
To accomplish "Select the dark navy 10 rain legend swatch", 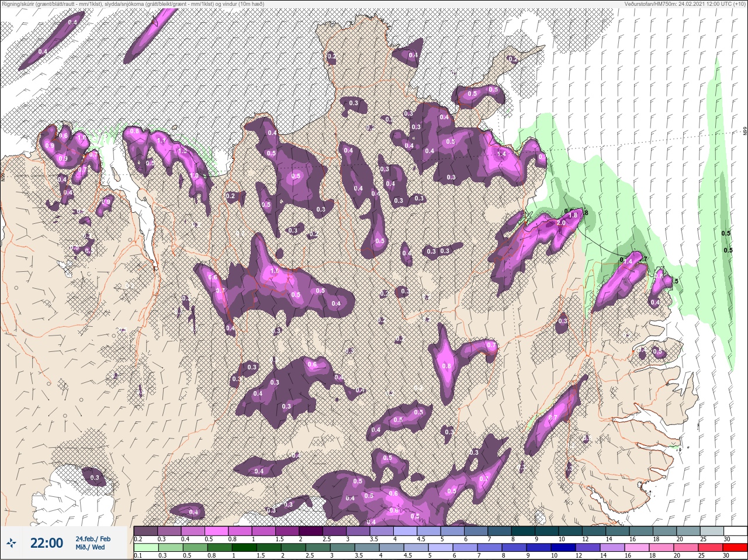I will click(x=564, y=548).
